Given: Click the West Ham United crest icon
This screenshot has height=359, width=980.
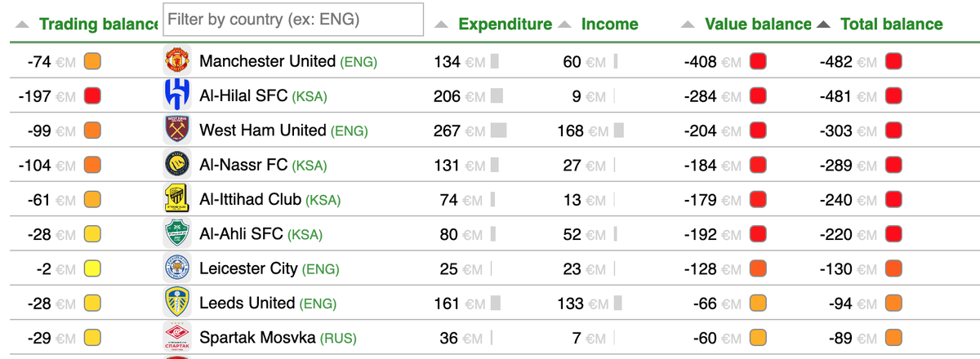Looking at the screenshot, I should (177, 131).
